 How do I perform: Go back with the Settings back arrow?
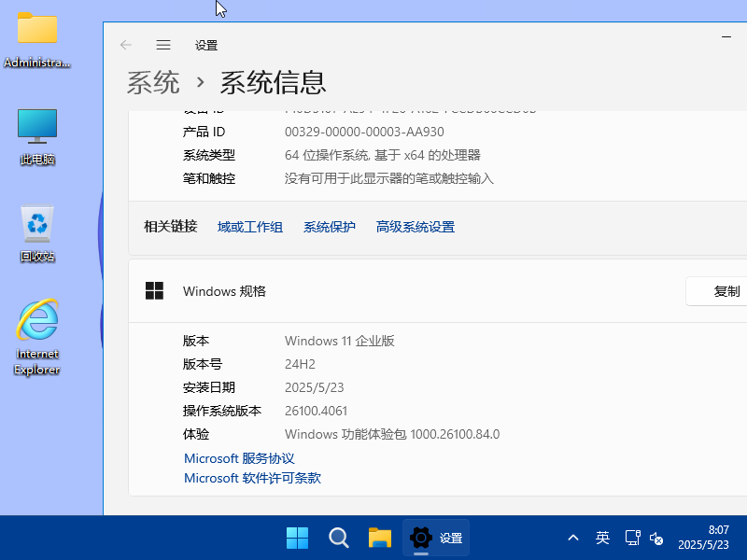pyautogui.click(x=126, y=45)
